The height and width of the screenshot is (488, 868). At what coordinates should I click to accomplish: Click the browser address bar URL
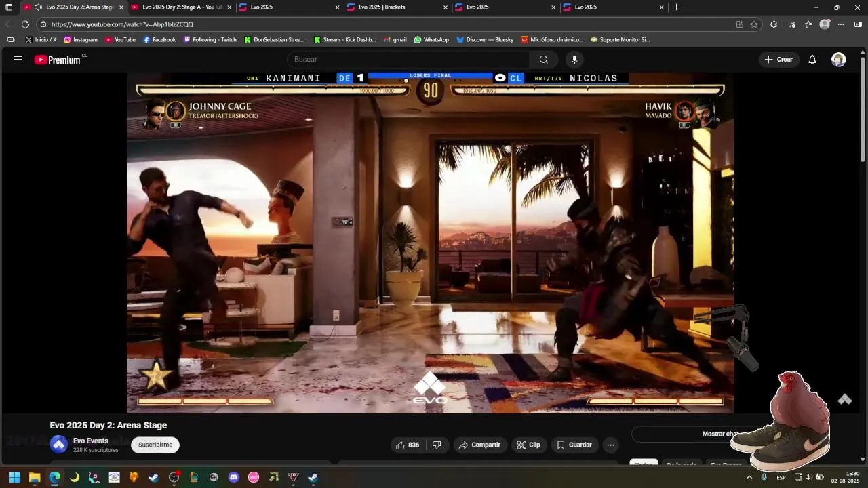[x=122, y=24]
